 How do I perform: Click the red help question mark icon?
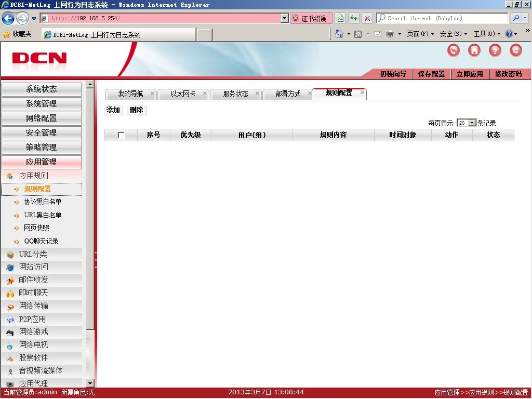(495, 50)
